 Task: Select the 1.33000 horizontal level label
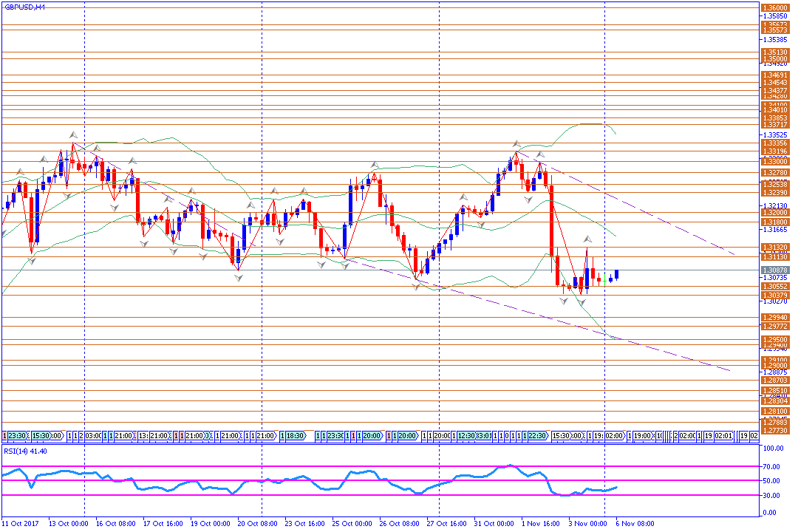tap(774, 162)
